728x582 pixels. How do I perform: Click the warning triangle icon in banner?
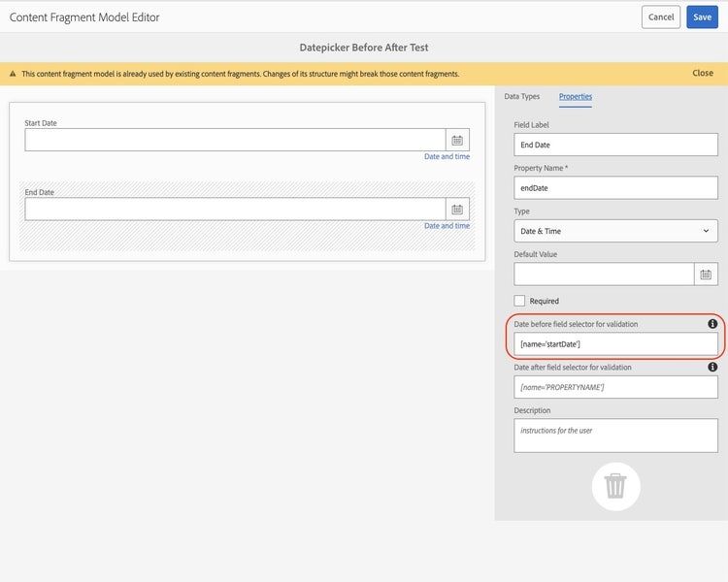click(x=13, y=74)
